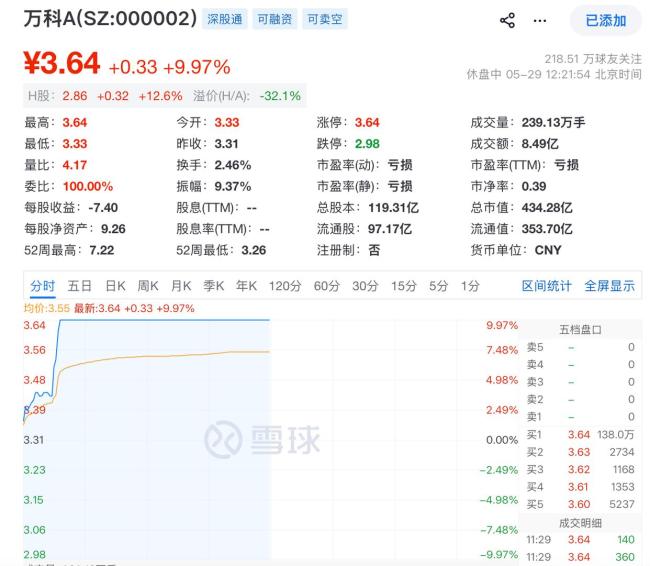Image resolution: width=650 pixels, height=566 pixels.
Task: Click the 买3 row at 3.62
Action: click(580, 469)
